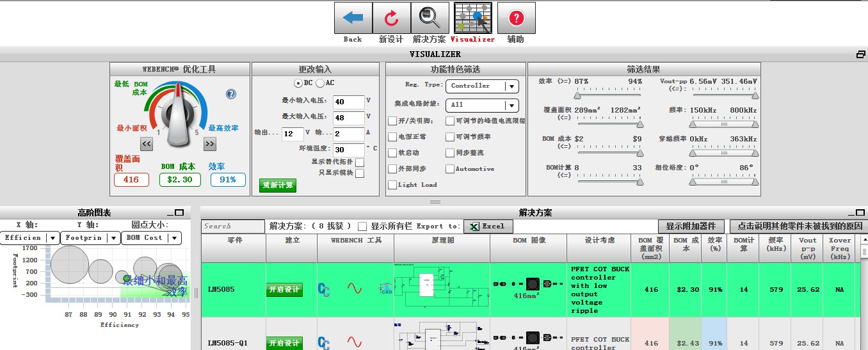Check the 同步整流 filter

tap(450, 153)
